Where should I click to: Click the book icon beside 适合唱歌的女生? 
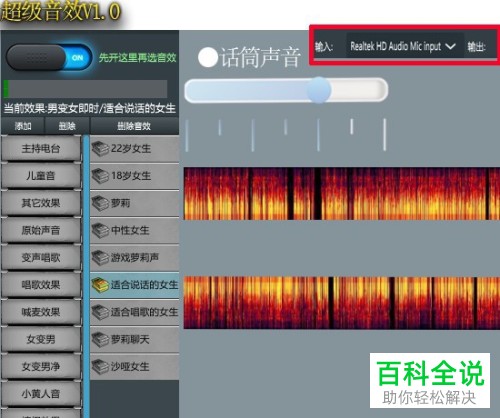(100, 313)
